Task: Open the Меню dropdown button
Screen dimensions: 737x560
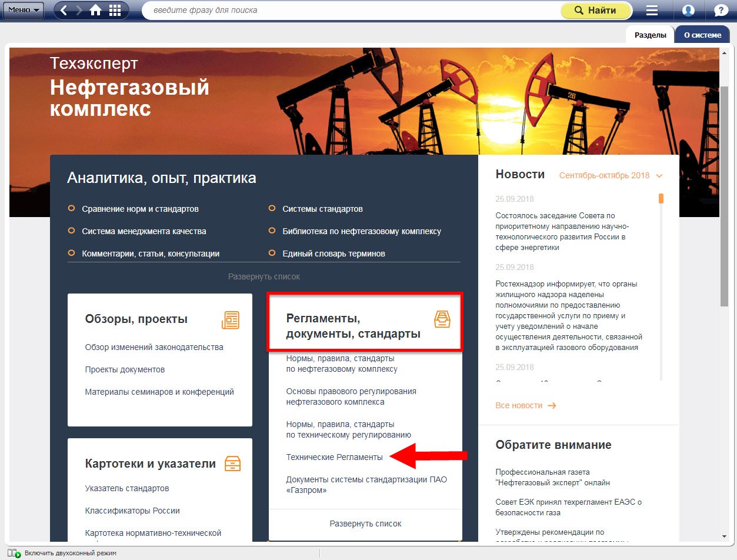Action: [24, 10]
